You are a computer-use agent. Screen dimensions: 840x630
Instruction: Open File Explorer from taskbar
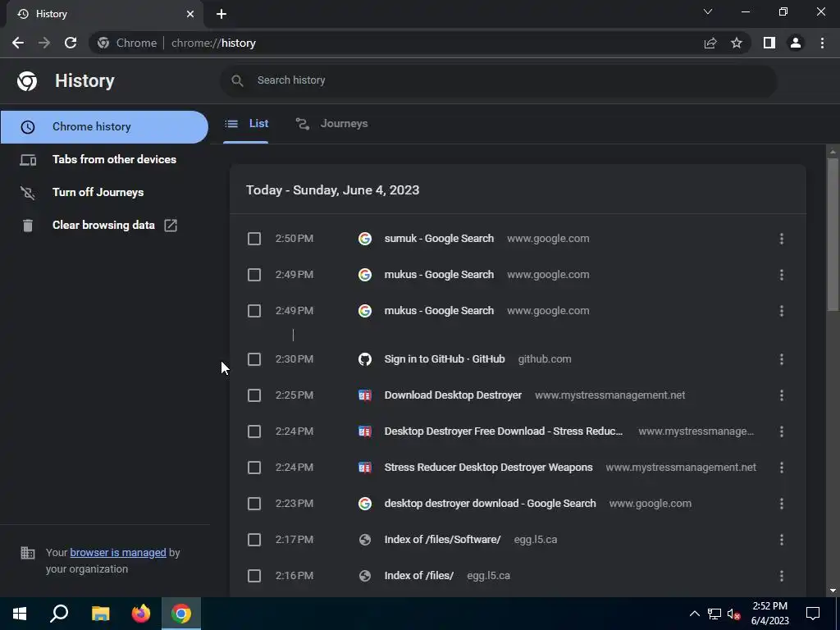(x=100, y=614)
